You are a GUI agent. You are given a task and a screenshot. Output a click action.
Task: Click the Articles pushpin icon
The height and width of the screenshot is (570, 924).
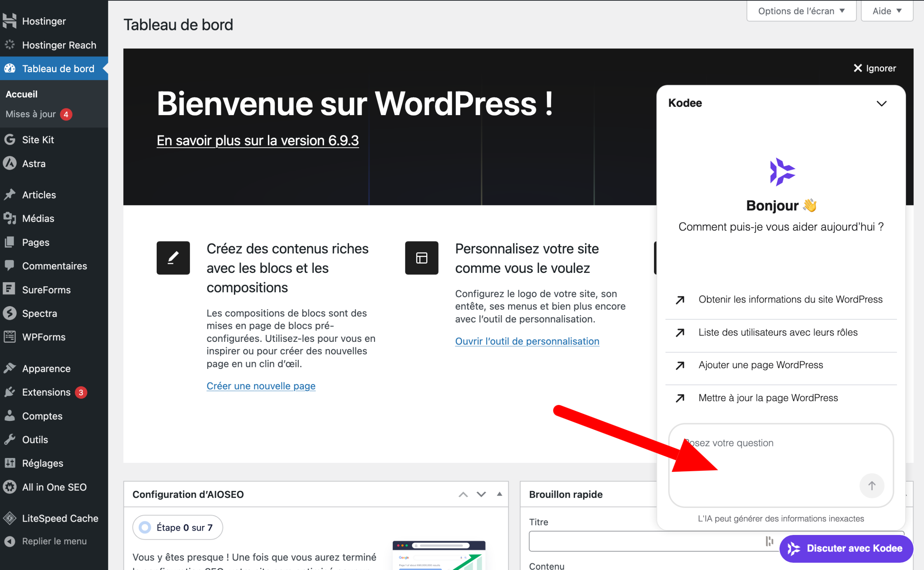(x=10, y=195)
